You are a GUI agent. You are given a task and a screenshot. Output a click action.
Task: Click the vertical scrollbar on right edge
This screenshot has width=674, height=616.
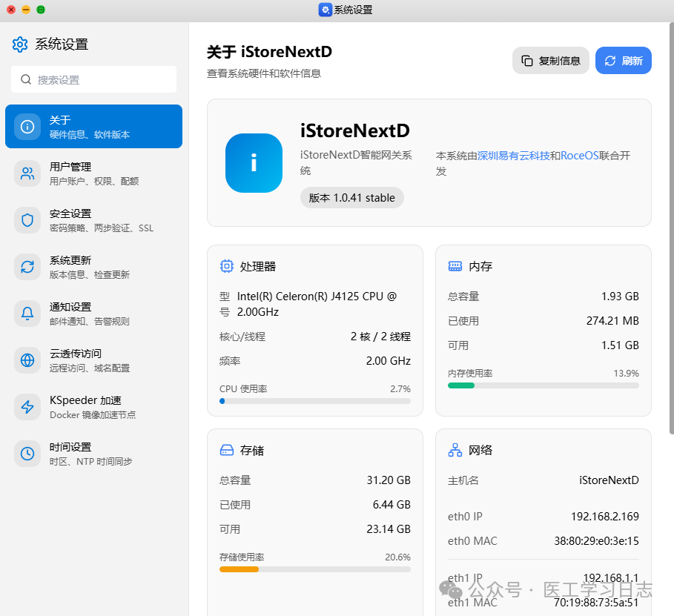pyautogui.click(x=672, y=228)
